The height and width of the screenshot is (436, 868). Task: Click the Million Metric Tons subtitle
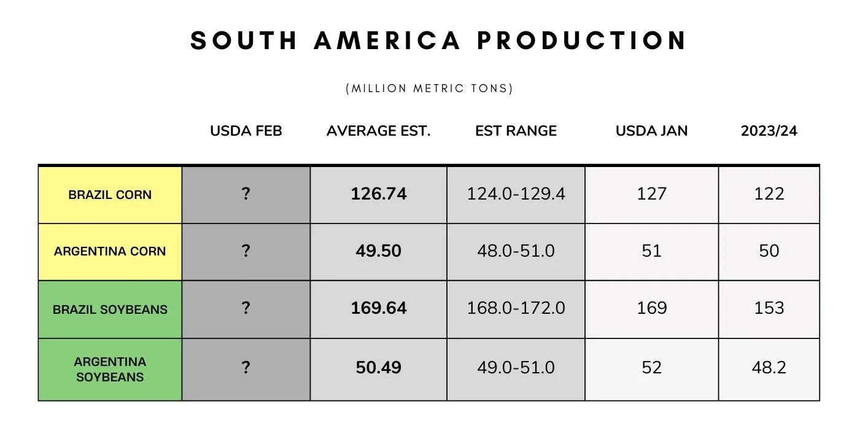tap(430, 88)
